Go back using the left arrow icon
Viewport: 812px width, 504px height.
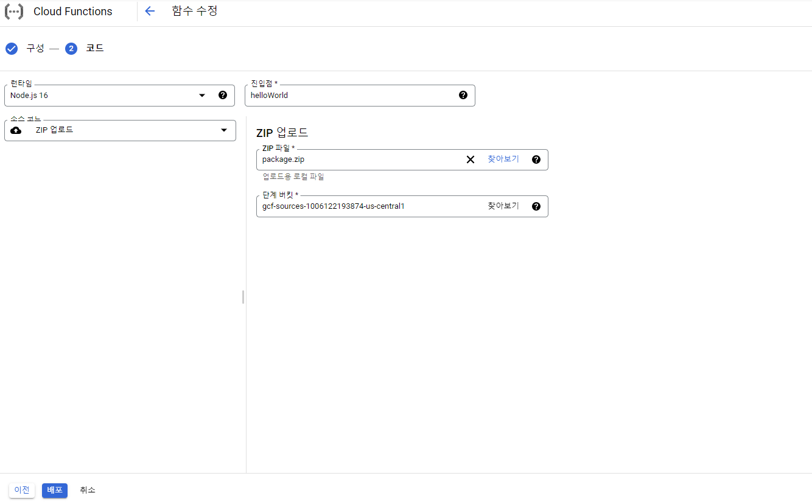150,11
